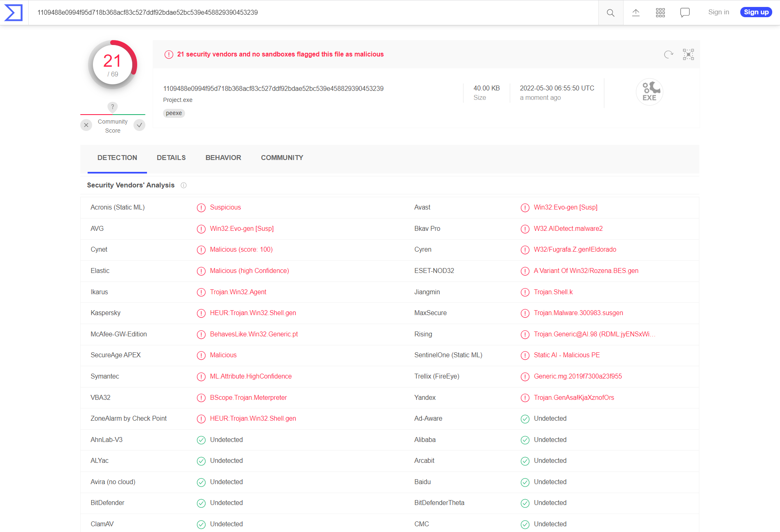Open the upload file icon
Image resolution: width=780 pixels, height=532 pixels.
[635, 13]
